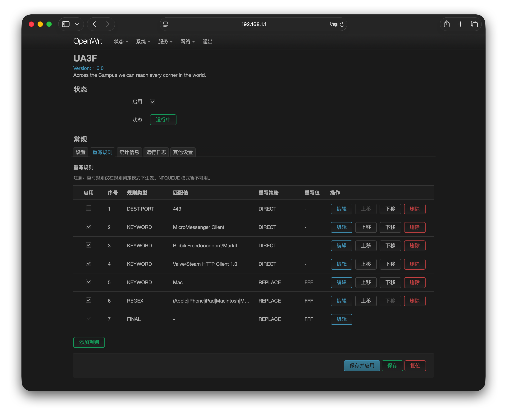Open a new tab with plus icon
Image resolution: width=507 pixels, height=420 pixels.
click(460, 24)
